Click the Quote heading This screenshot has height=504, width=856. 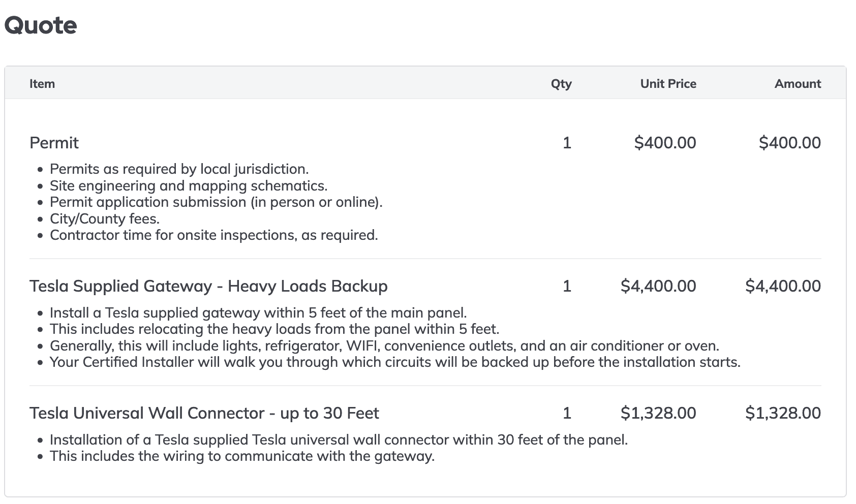(x=41, y=25)
